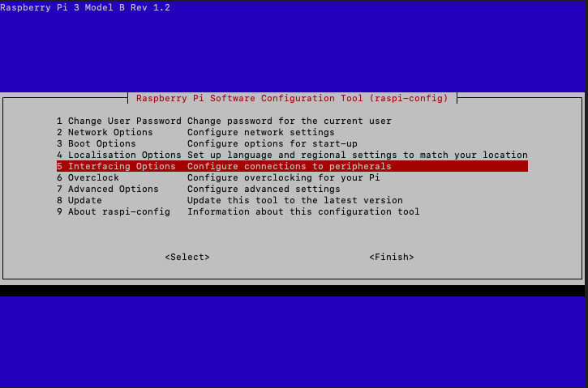Open highlighted Interfacing Options entry

(x=292, y=166)
